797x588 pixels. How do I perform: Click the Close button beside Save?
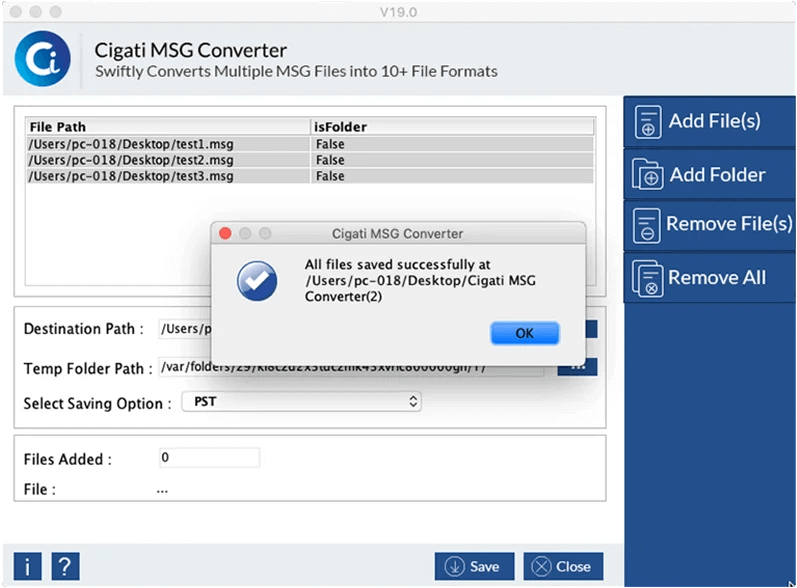tap(563, 566)
